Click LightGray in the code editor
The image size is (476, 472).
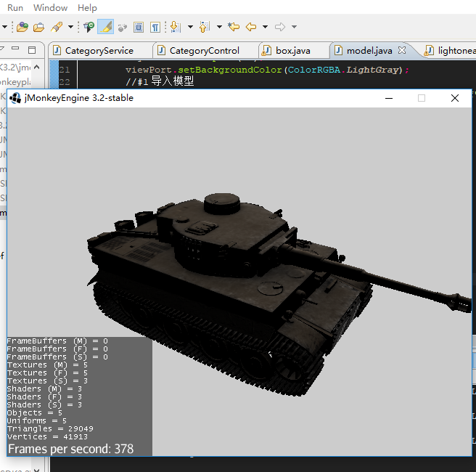coord(372,70)
